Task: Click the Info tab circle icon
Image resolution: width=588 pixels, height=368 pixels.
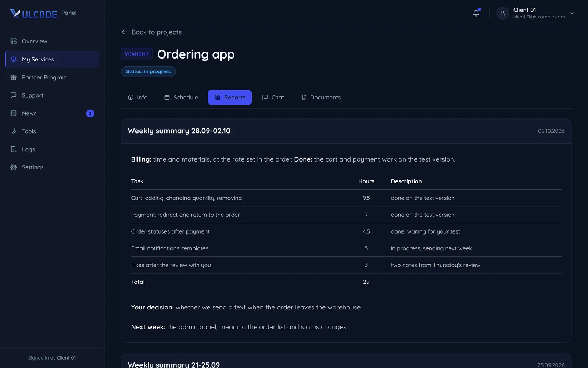Action: click(x=130, y=97)
